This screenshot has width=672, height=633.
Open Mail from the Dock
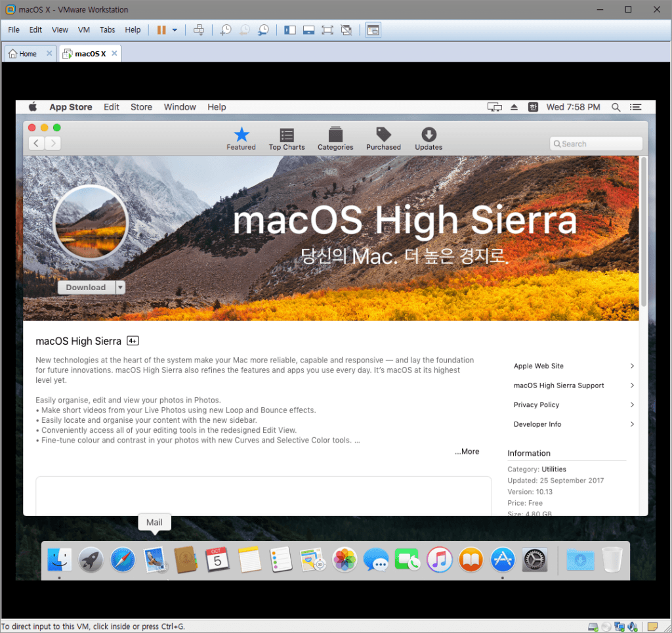tap(154, 559)
